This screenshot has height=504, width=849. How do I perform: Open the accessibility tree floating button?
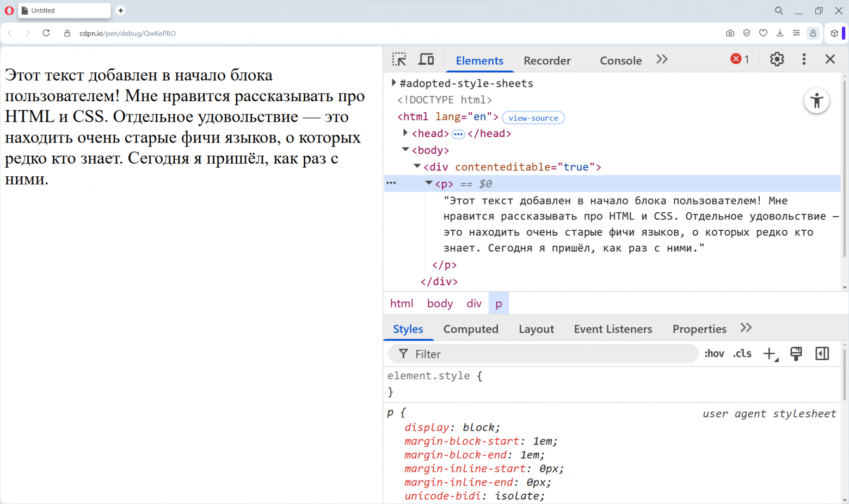click(x=816, y=101)
